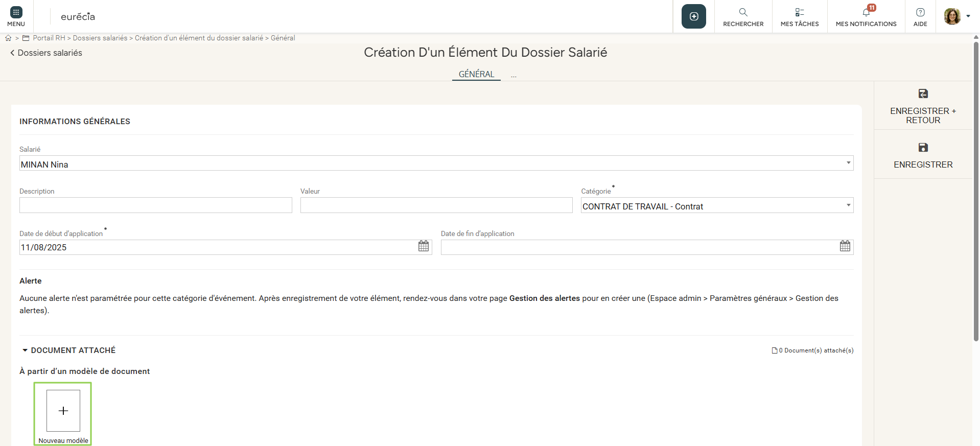This screenshot has width=980, height=446.
Task: Open Mes Notifications bell icon
Action: [866, 12]
